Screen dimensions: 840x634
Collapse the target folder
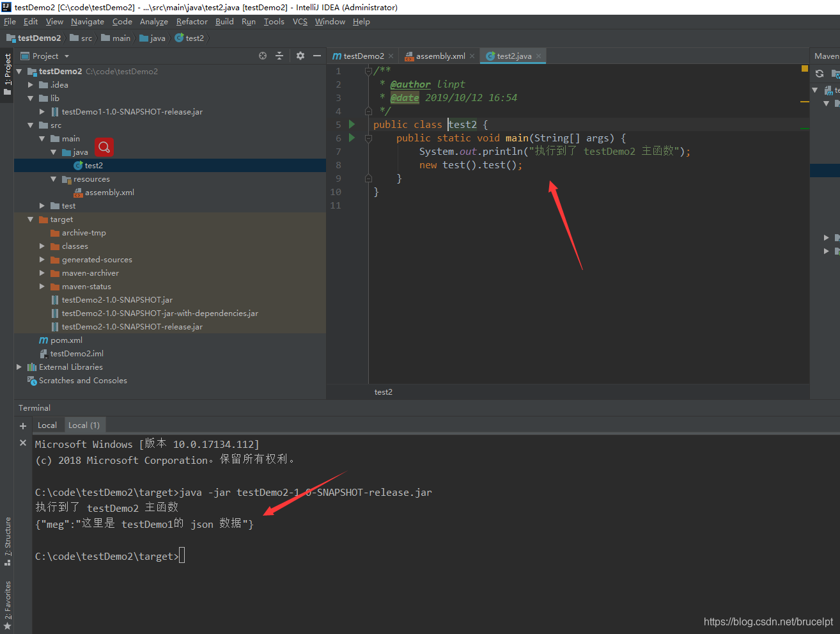[x=31, y=219]
